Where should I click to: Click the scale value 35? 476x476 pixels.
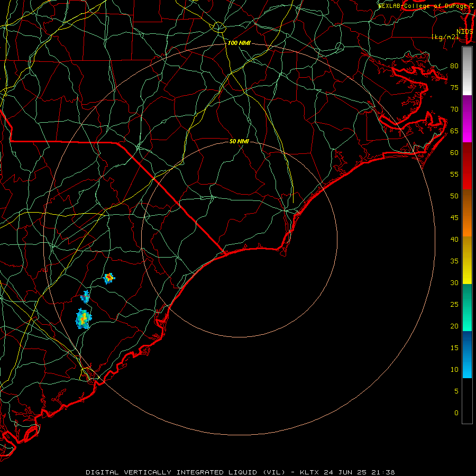(x=454, y=261)
